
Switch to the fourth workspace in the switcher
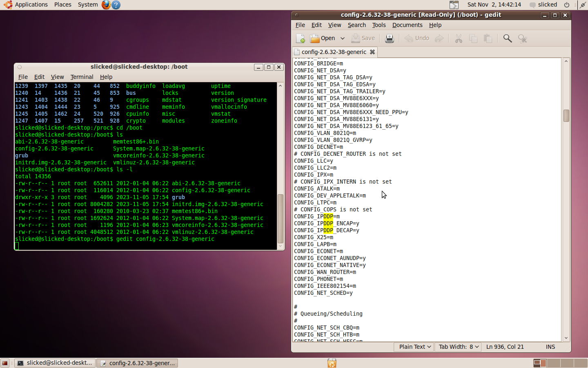pos(580,363)
